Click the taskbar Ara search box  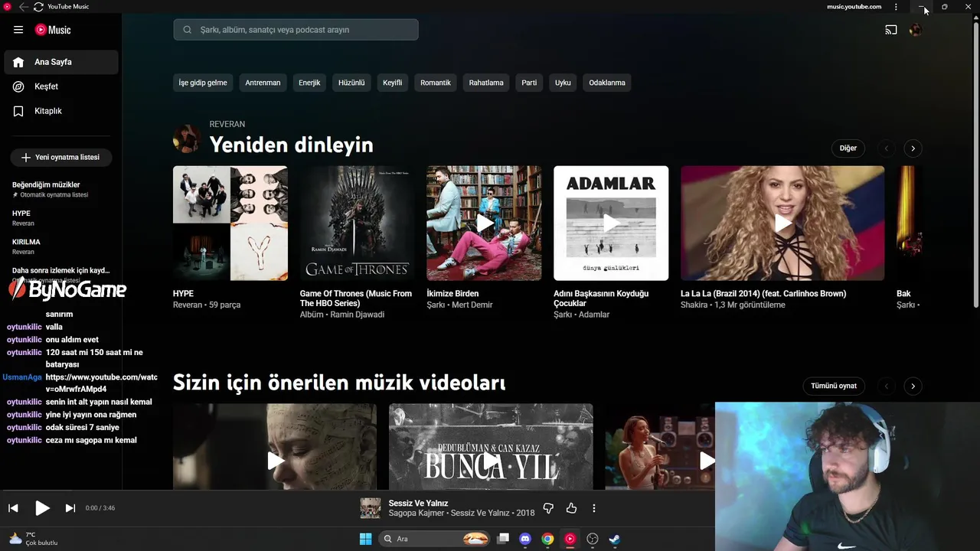pos(433,539)
